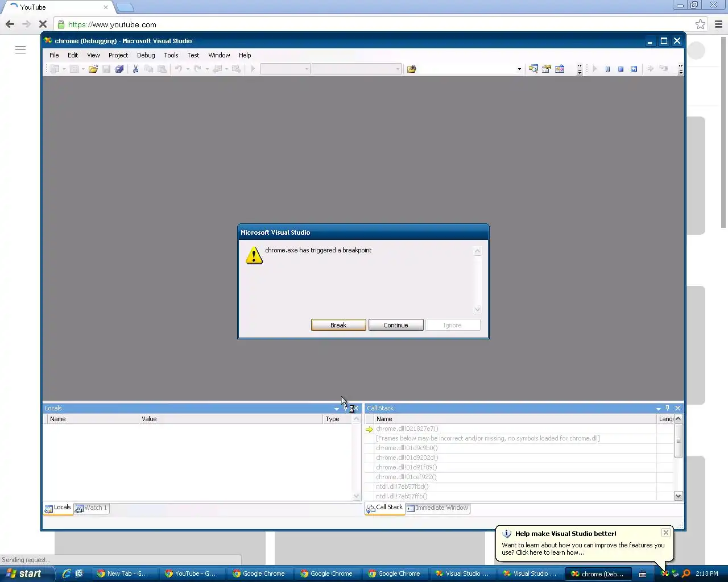The width and height of the screenshot is (728, 582).
Task: Click the Save toolbar icon
Action: point(106,69)
